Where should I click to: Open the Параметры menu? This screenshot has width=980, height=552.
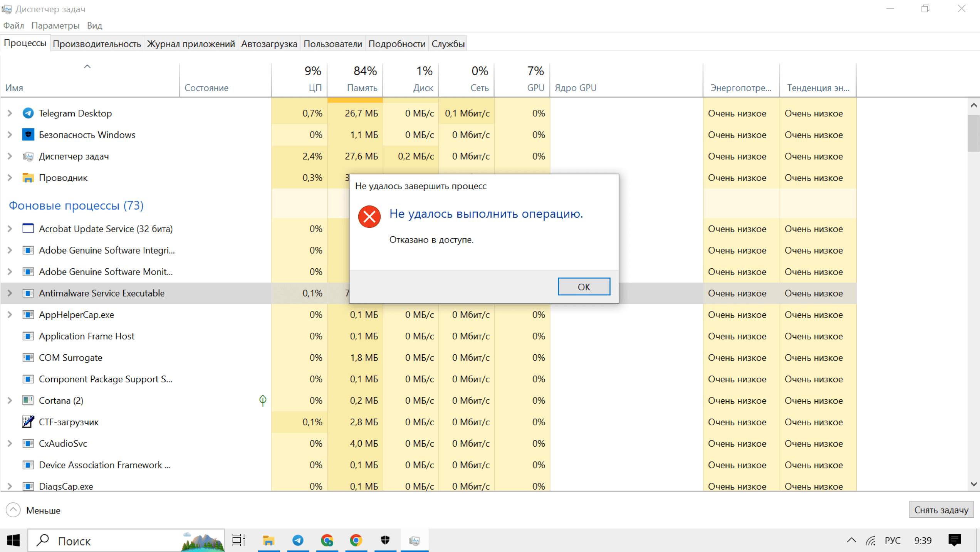pos(55,25)
